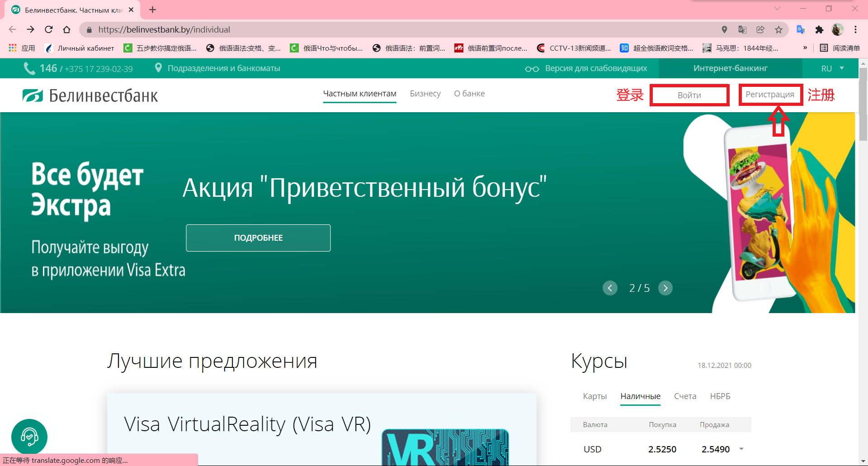Viewport: 868px width, 466px height.
Task: Open Chrome's three-dot menu
Action: pyautogui.click(x=855, y=29)
